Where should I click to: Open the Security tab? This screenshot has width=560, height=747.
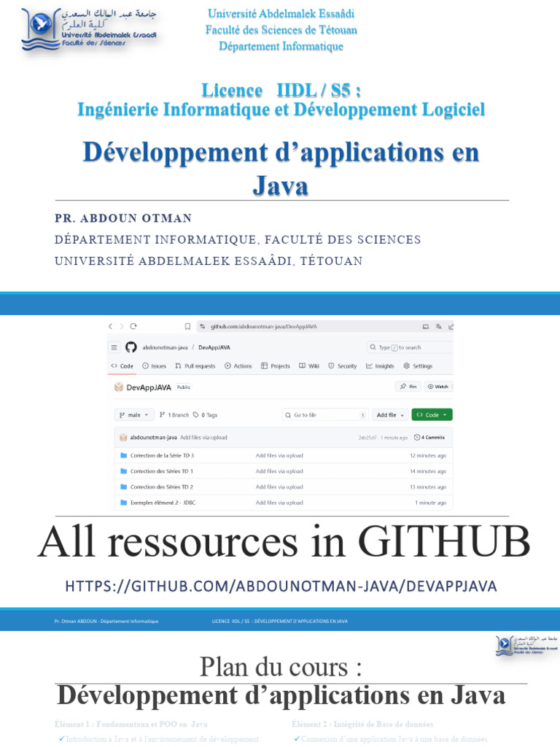point(343,366)
